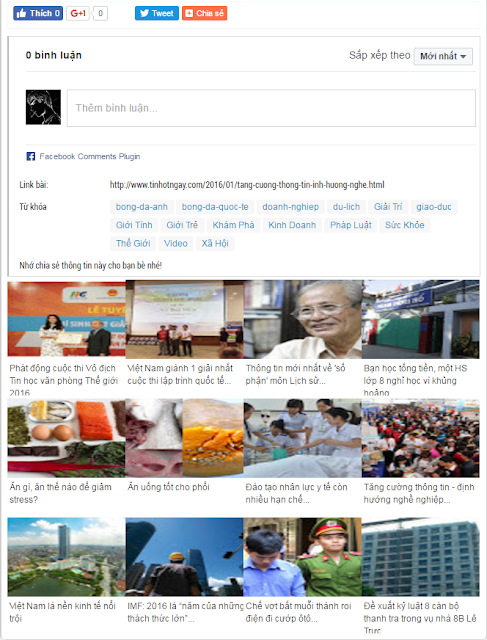
Task: Select the Video keyword tag
Action: pyautogui.click(x=176, y=243)
